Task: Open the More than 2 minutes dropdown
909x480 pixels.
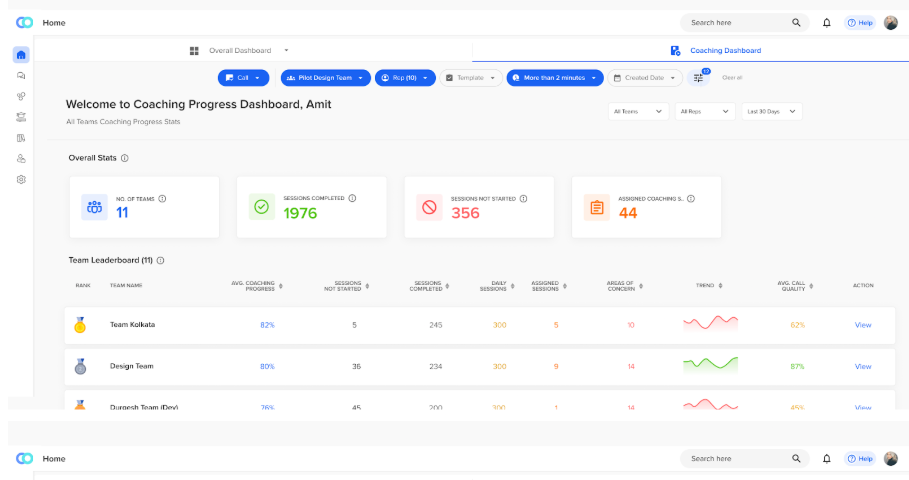Action: (555, 78)
